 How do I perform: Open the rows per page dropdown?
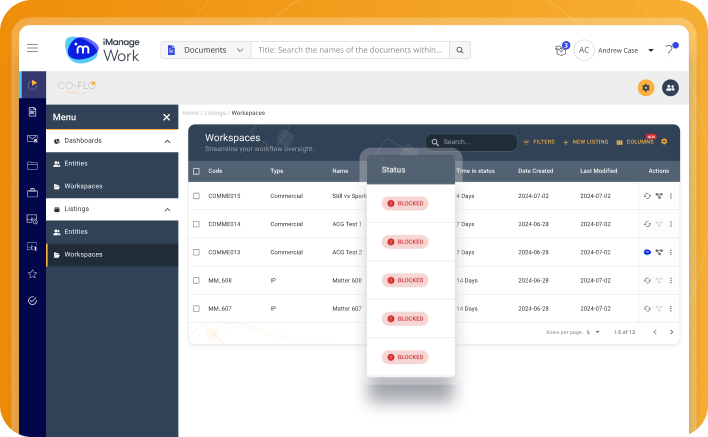[x=593, y=331]
